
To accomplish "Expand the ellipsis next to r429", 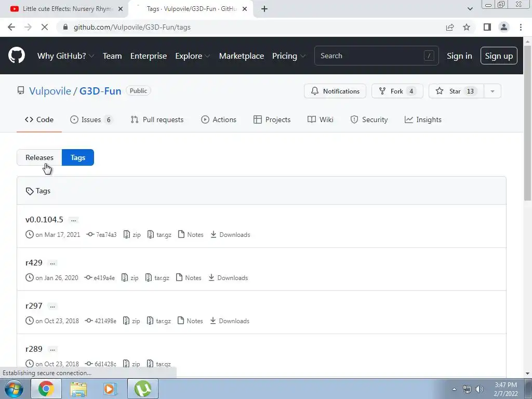I will (x=52, y=263).
